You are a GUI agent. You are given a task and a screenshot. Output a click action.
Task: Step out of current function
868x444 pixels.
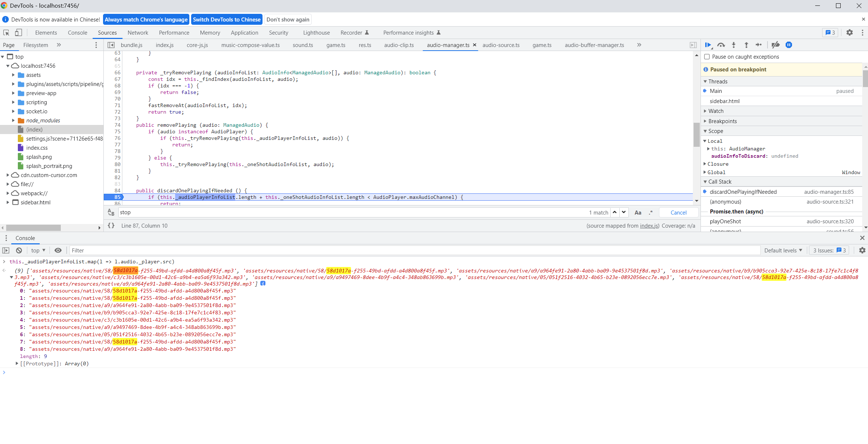point(746,45)
